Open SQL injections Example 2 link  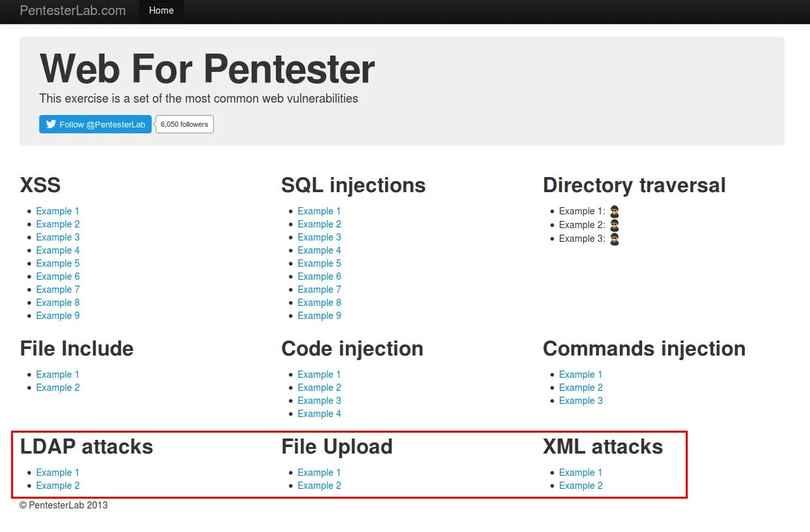pyautogui.click(x=319, y=224)
